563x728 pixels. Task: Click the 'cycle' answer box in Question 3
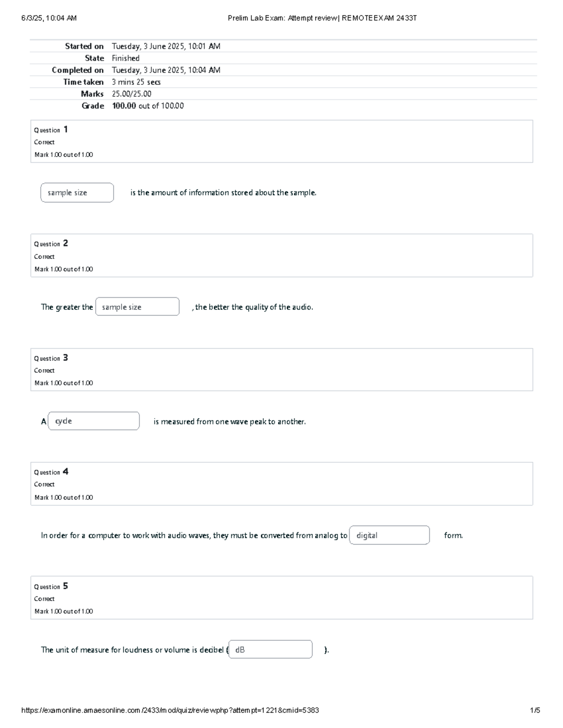tap(94, 421)
